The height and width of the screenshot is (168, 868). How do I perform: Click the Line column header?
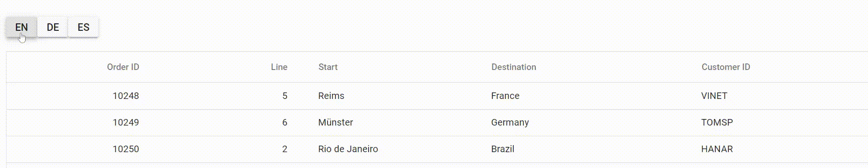279,67
